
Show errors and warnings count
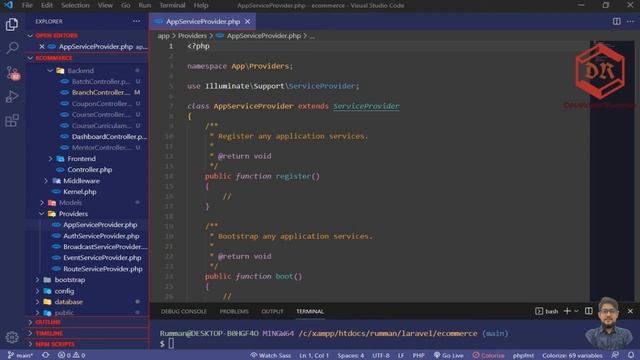point(71,355)
